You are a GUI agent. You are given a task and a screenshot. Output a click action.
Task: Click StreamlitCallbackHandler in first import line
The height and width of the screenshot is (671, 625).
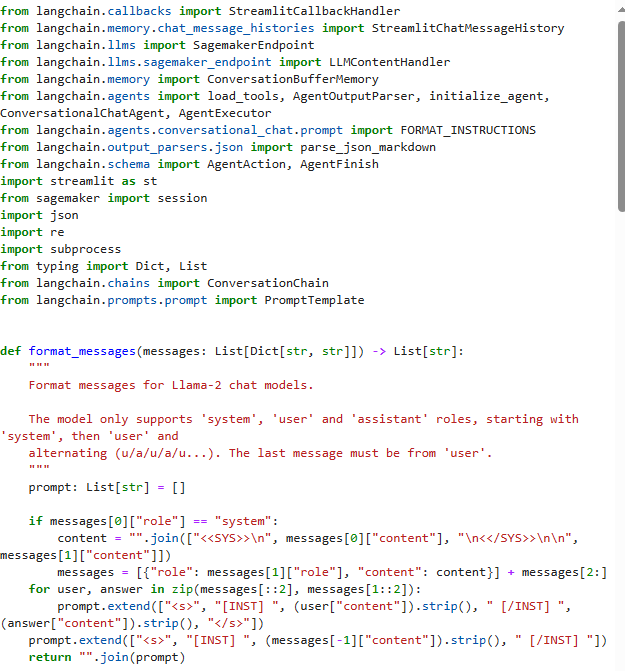(x=314, y=11)
